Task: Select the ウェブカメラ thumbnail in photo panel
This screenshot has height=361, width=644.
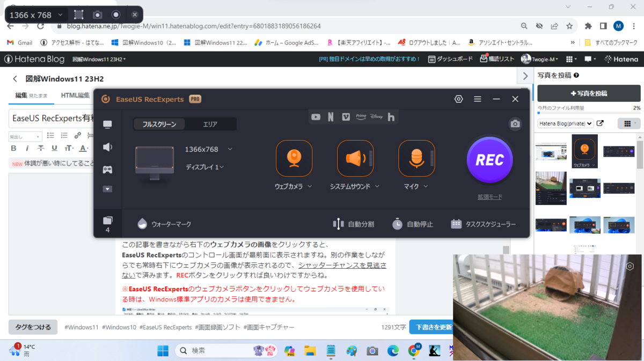Action: pyautogui.click(x=585, y=151)
